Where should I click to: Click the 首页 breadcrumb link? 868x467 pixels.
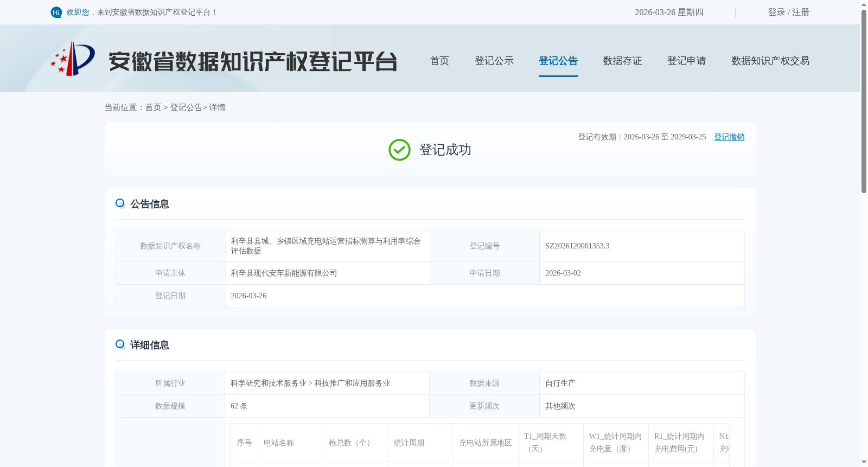pyautogui.click(x=153, y=107)
